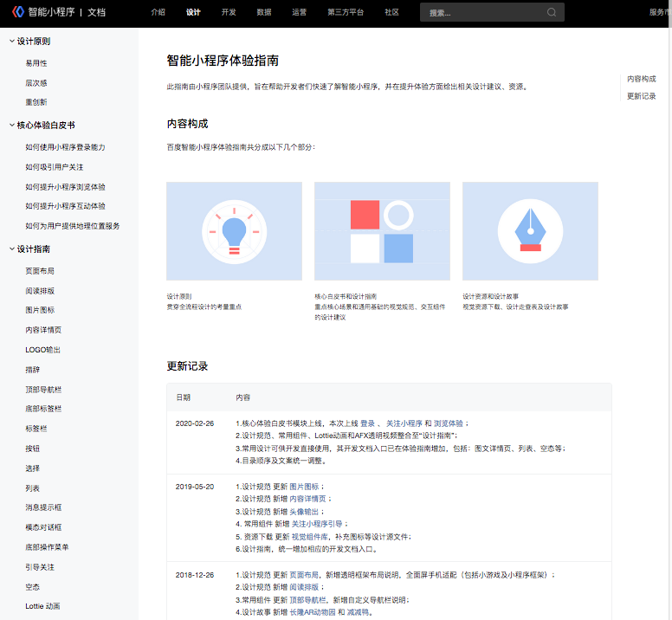Select 阅读排版 in the sidebar
Image resolution: width=672 pixels, height=620 pixels.
(40, 290)
